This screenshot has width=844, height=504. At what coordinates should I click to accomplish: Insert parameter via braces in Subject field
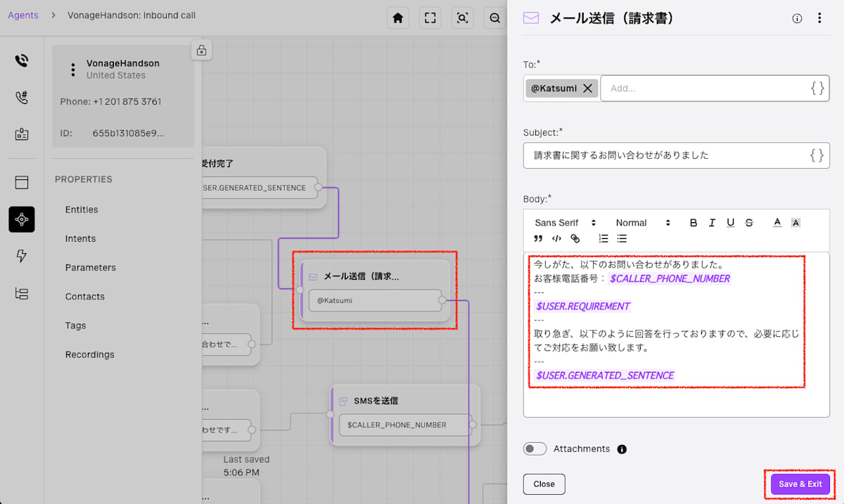817,155
